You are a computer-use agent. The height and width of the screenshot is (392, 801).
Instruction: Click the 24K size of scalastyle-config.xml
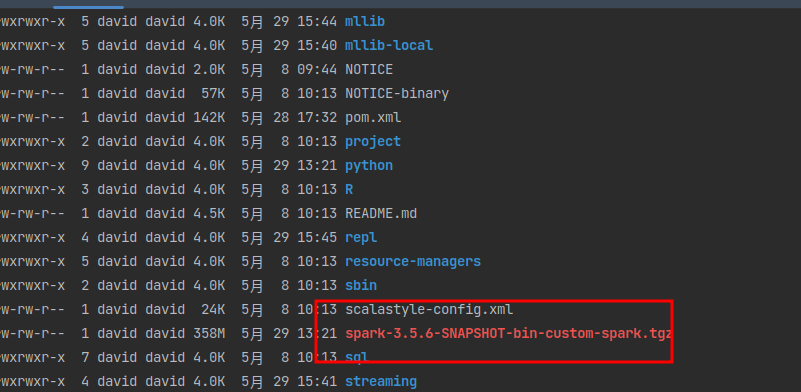pyautogui.click(x=213, y=310)
